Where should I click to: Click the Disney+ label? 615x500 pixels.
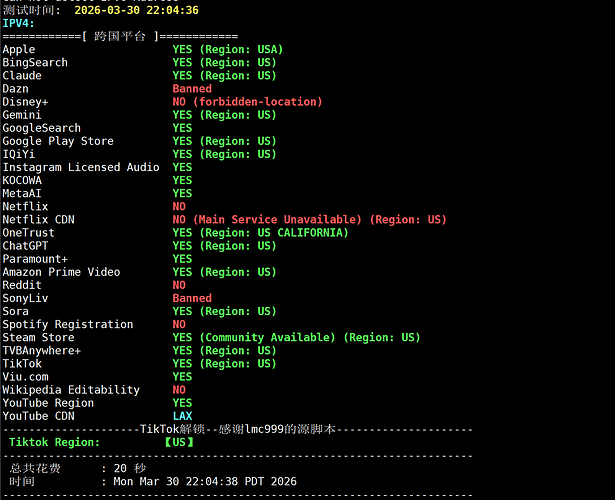tap(25, 102)
